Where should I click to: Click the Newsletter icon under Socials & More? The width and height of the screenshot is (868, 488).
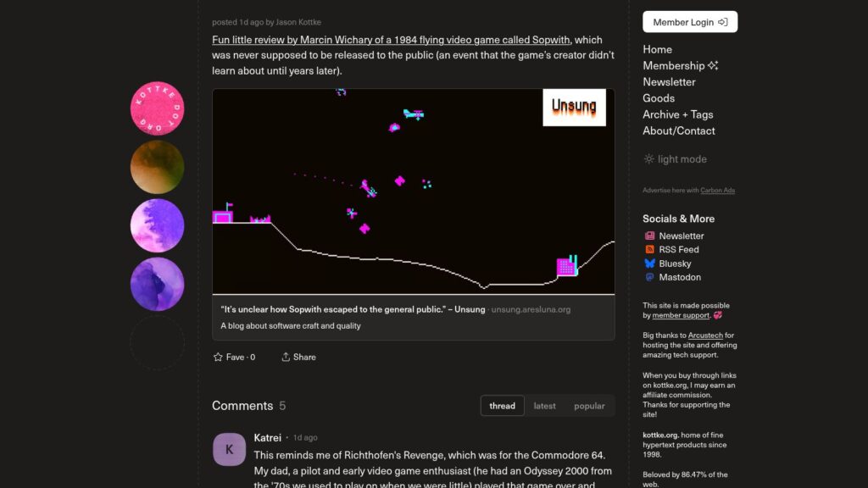point(650,236)
